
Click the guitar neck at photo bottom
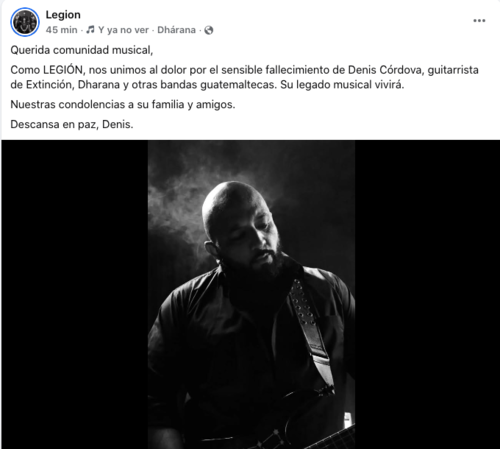point(330,438)
